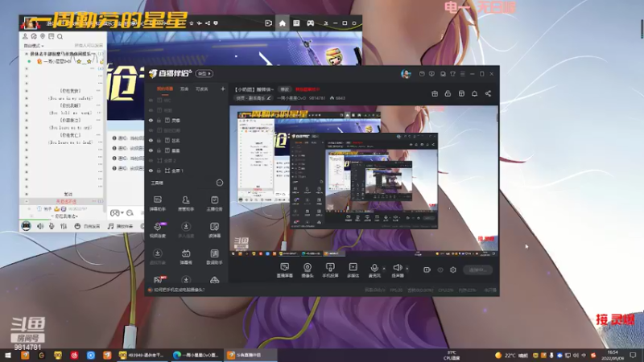Open the lyrics assistant tool (歌词助手)

[214, 257]
